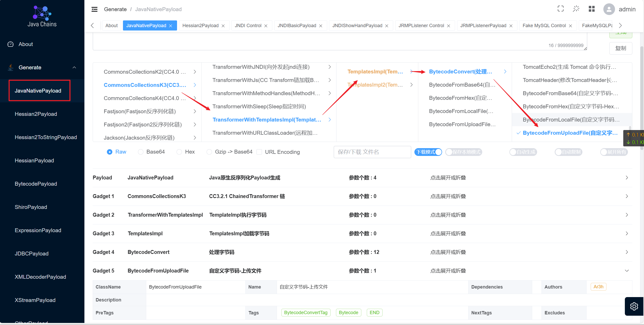Screen dimensions: 644x325
Task: Collapse the sidebar with hamburger icon
Action: click(94, 9)
